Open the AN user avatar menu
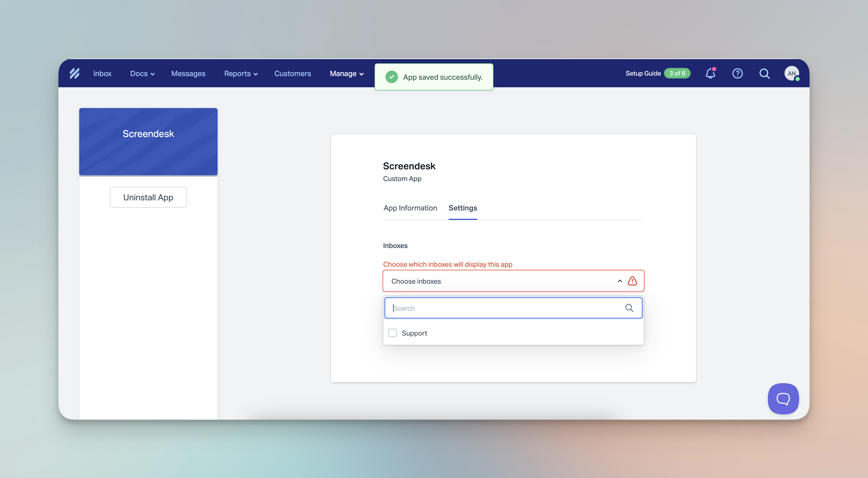 tap(792, 73)
